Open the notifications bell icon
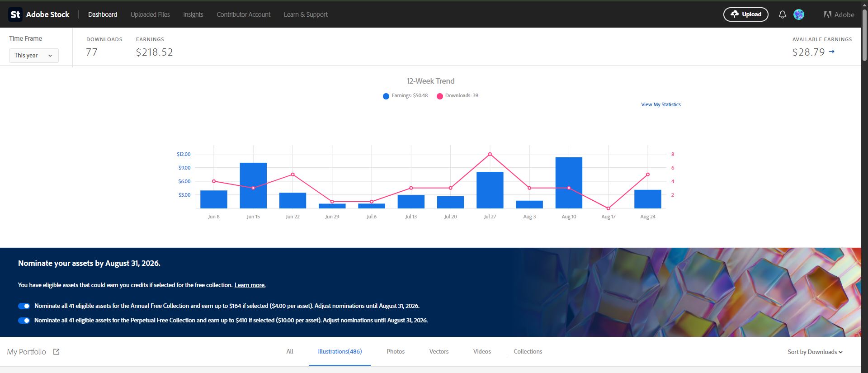868x373 pixels. 782,14
